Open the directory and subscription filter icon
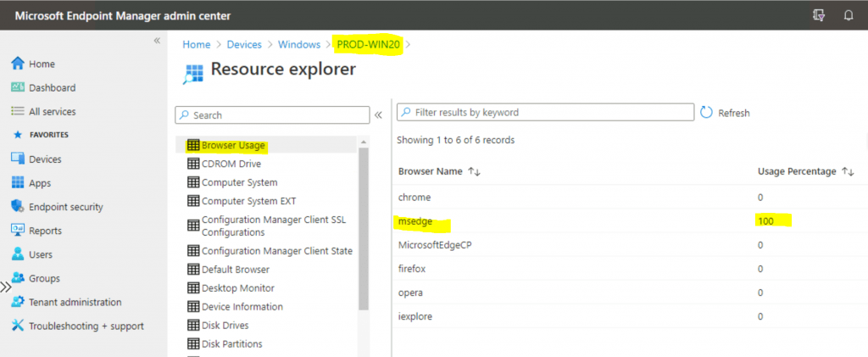868x357 pixels. [x=819, y=15]
